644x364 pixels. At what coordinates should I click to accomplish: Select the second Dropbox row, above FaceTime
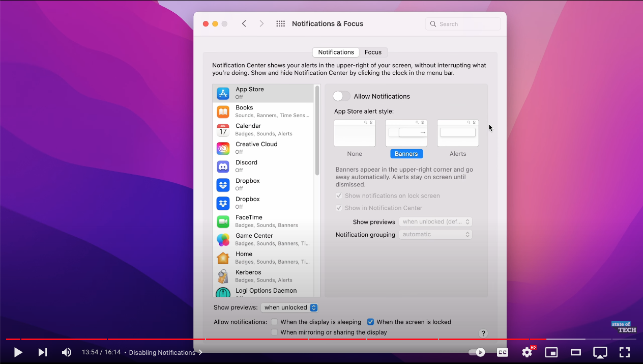tap(263, 203)
